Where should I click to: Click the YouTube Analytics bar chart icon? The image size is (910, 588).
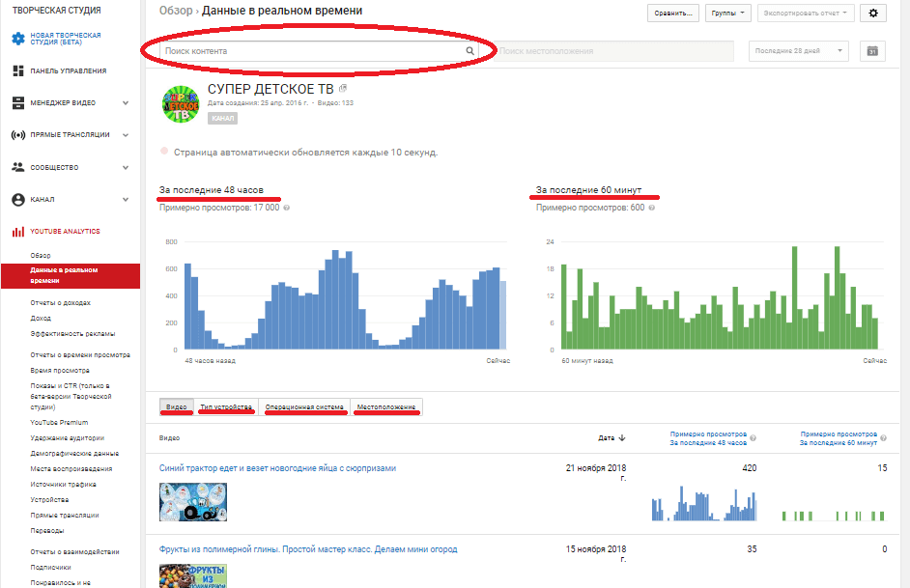pos(17,232)
